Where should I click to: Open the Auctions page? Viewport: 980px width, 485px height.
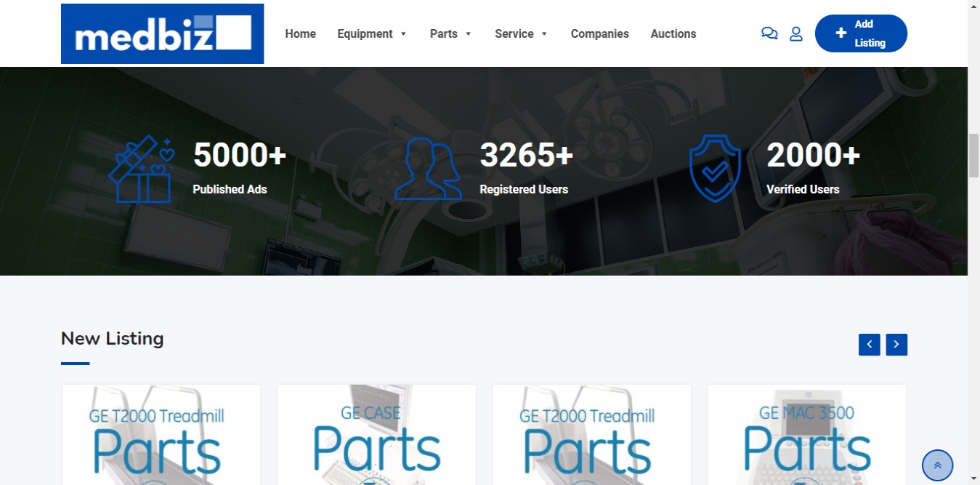[x=673, y=33]
